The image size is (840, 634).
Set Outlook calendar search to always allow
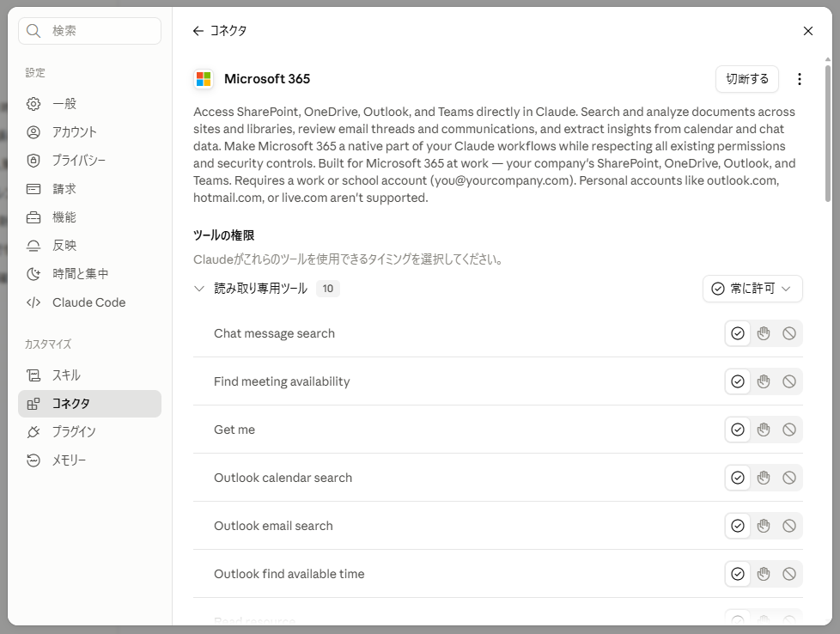[x=738, y=478]
